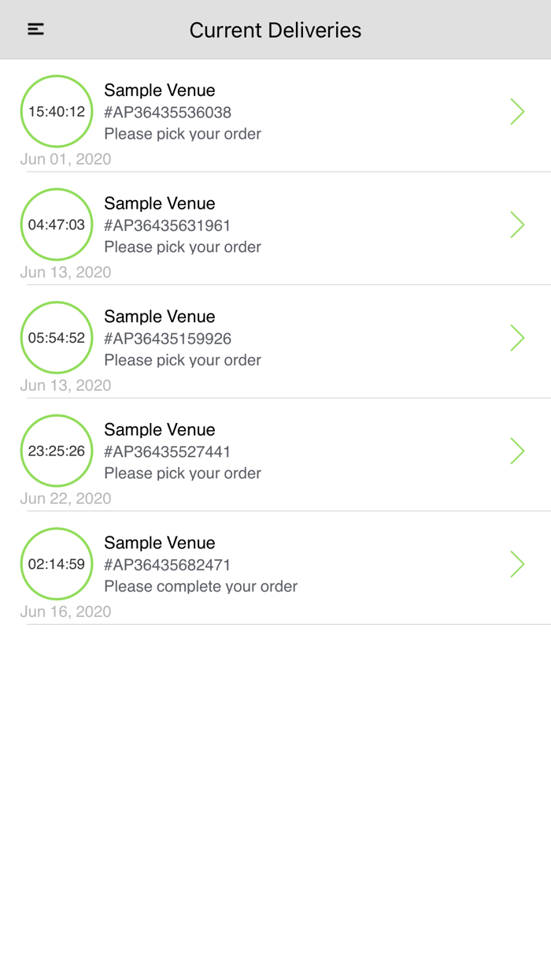The height and width of the screenshot is (980, 551).
Task: Click the Current Deliveries header title
Action: (275, 30)
